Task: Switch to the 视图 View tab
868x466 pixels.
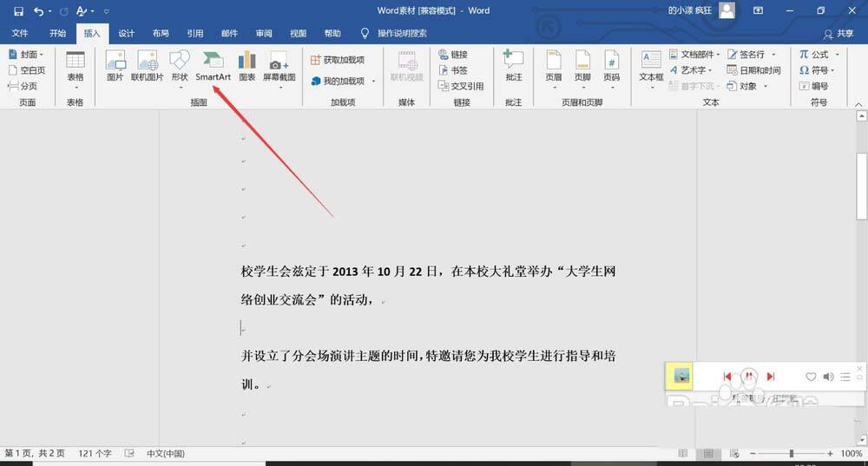Action: click(x=298, y=33)
